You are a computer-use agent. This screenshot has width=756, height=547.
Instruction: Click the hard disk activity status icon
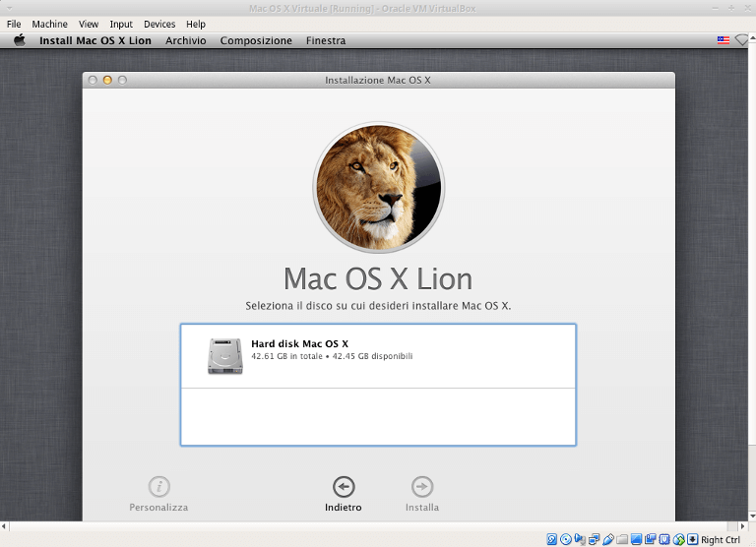[x=552, y=539]
